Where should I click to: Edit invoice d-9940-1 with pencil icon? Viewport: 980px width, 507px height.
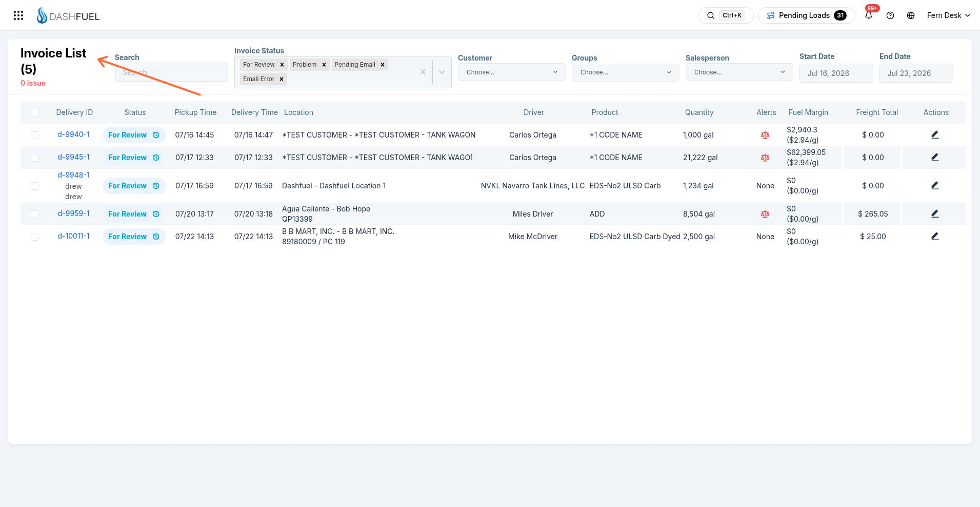coord(935,134)
